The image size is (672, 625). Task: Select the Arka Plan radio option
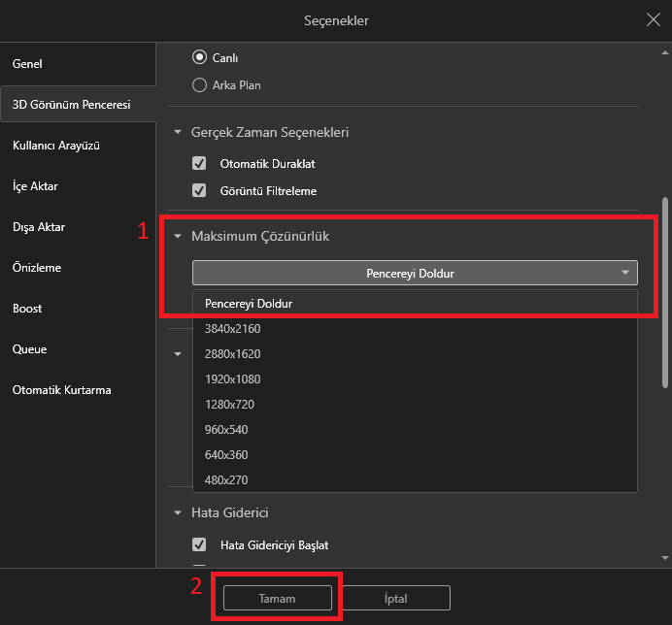pos(200,84)
